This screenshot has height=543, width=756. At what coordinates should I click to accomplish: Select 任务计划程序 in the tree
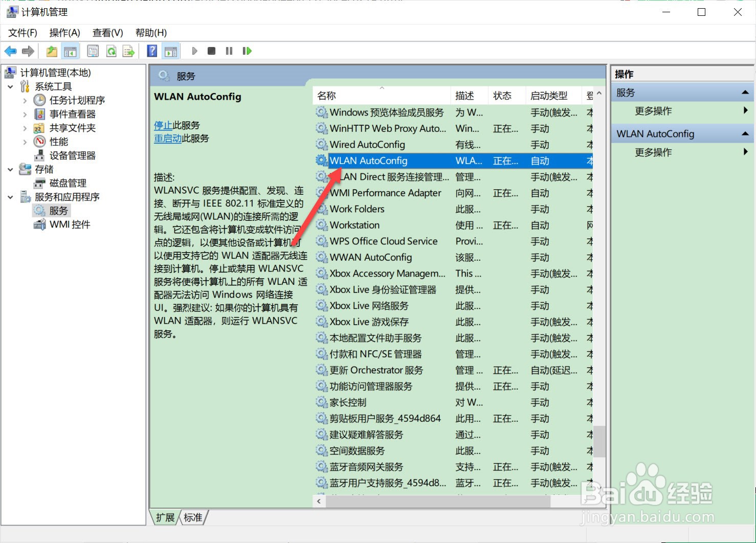77,100
